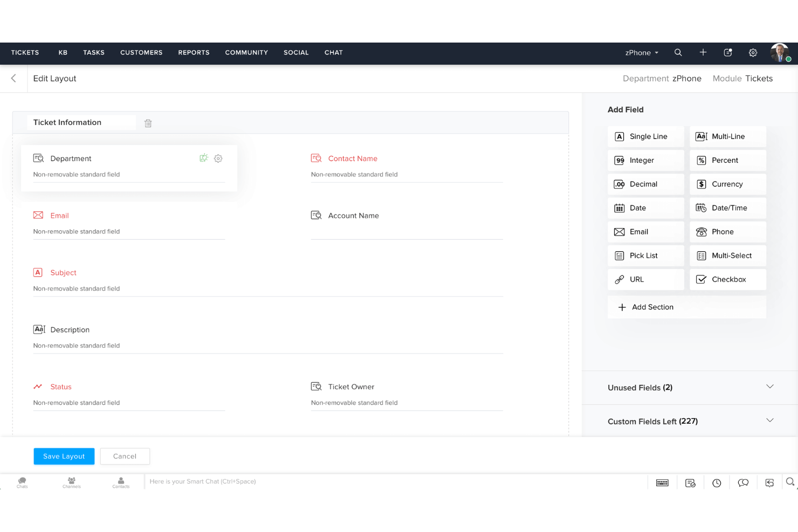Click Add Section
Screen dimensions: 798x532
[x=686, y=307]
